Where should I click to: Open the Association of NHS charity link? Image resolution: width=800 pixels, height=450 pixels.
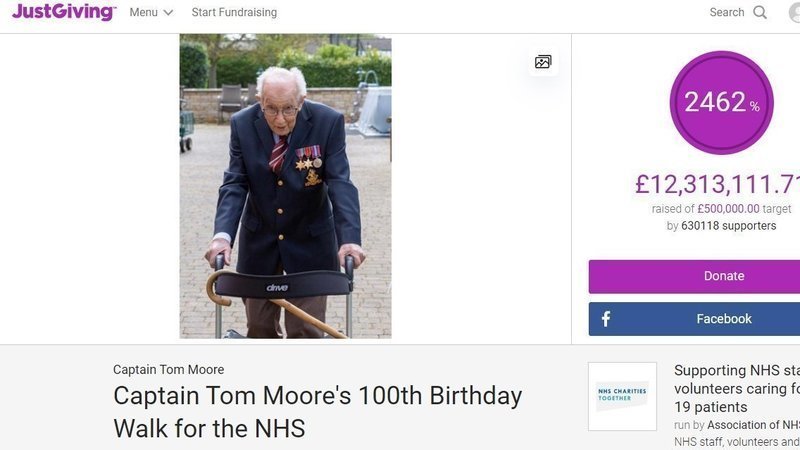coord(753,425)
